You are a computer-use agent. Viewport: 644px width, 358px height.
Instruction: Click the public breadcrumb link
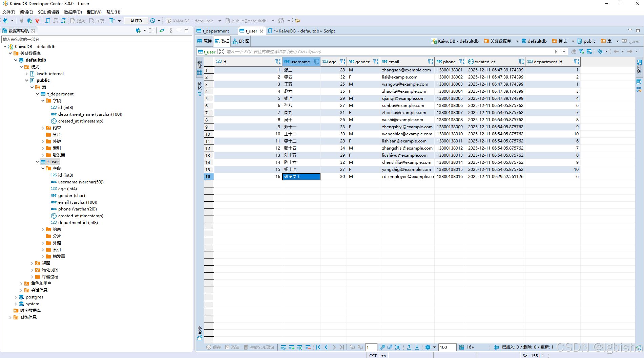[x=586, y=41]
